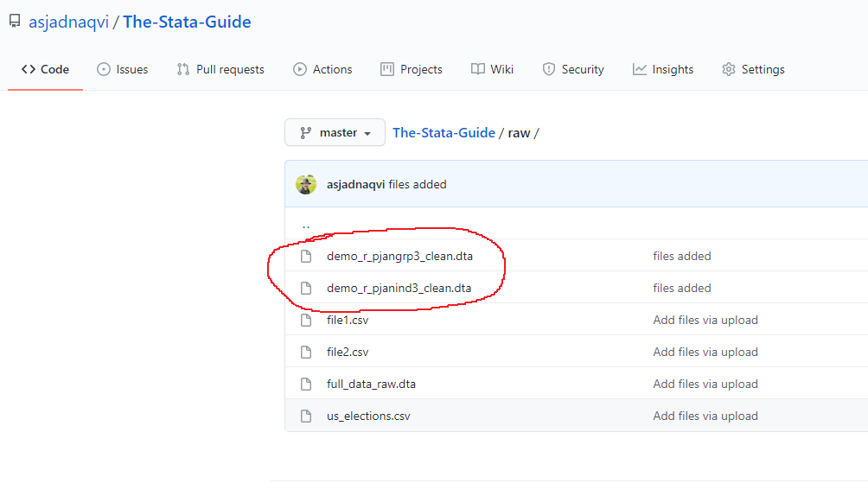Click The-Stata-Guide breadcrumb link
The image size is (868, 496).
[444, 133]
